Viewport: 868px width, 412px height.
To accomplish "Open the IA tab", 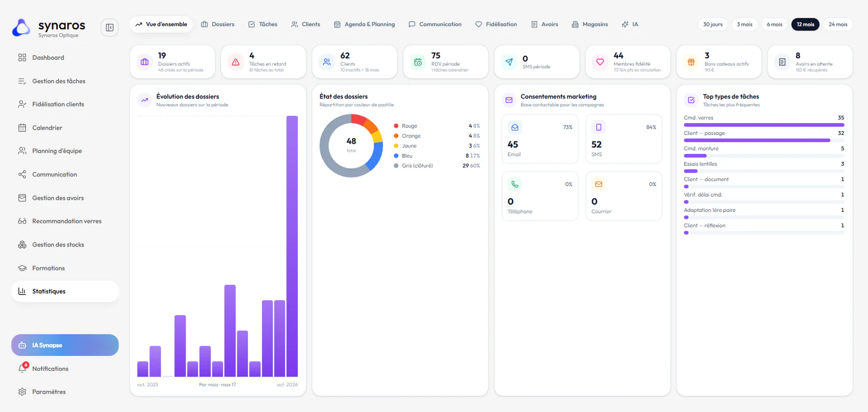I will pyautogui.click(x=630, y=24).
